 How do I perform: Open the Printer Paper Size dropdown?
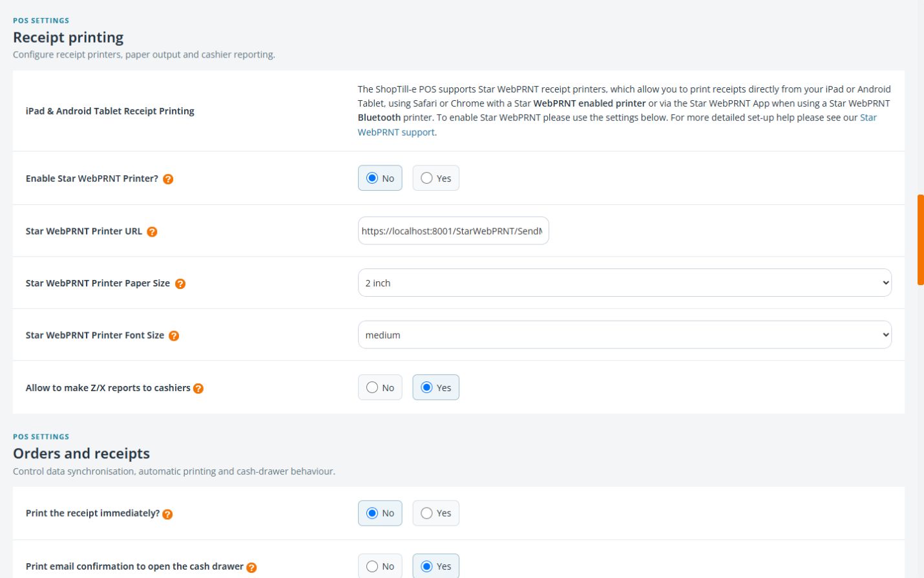click(x=625, y=283)
